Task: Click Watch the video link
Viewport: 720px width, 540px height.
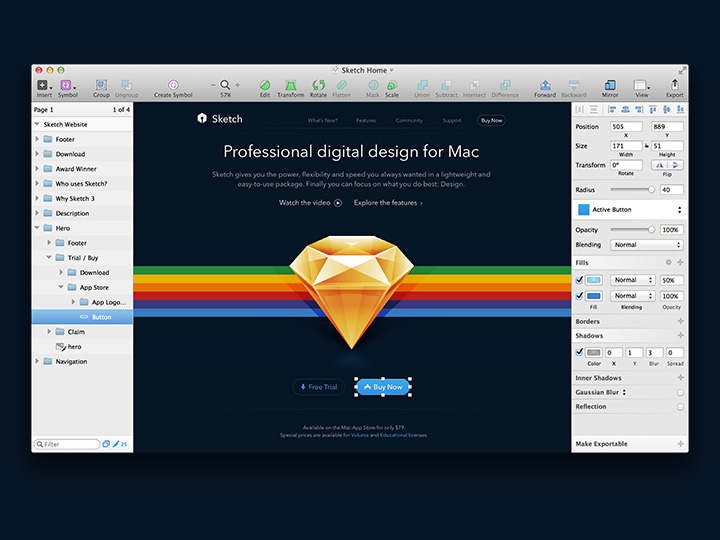Action: (310, 203)
